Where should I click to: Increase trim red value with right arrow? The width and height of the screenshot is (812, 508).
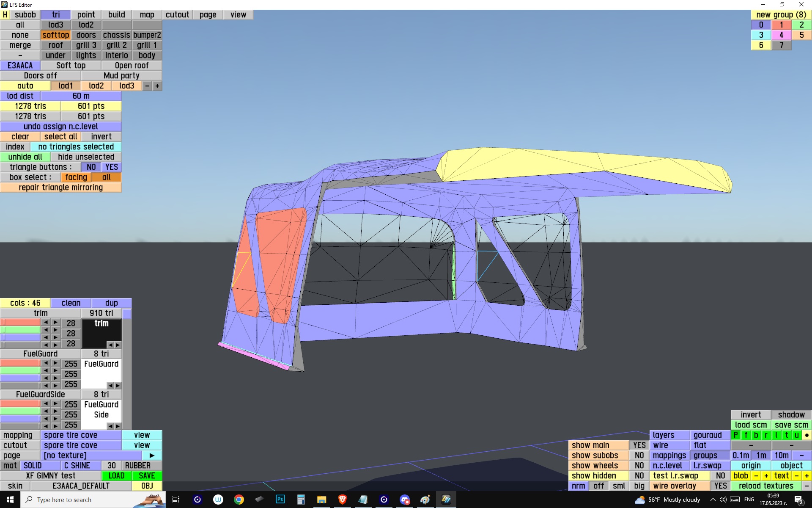pos(55,323)
